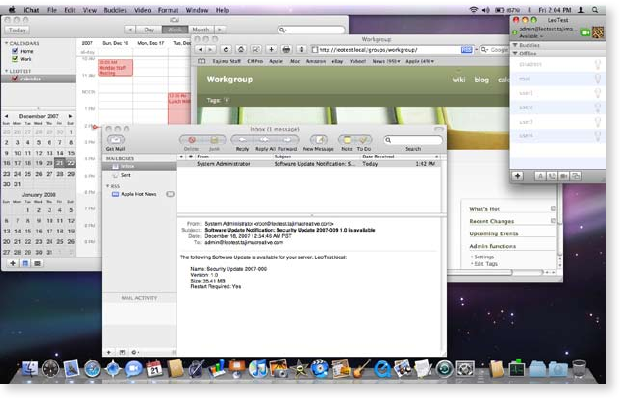Click the New Message icon in Mail
Screen dimensions: 630x407
(319, 140)
